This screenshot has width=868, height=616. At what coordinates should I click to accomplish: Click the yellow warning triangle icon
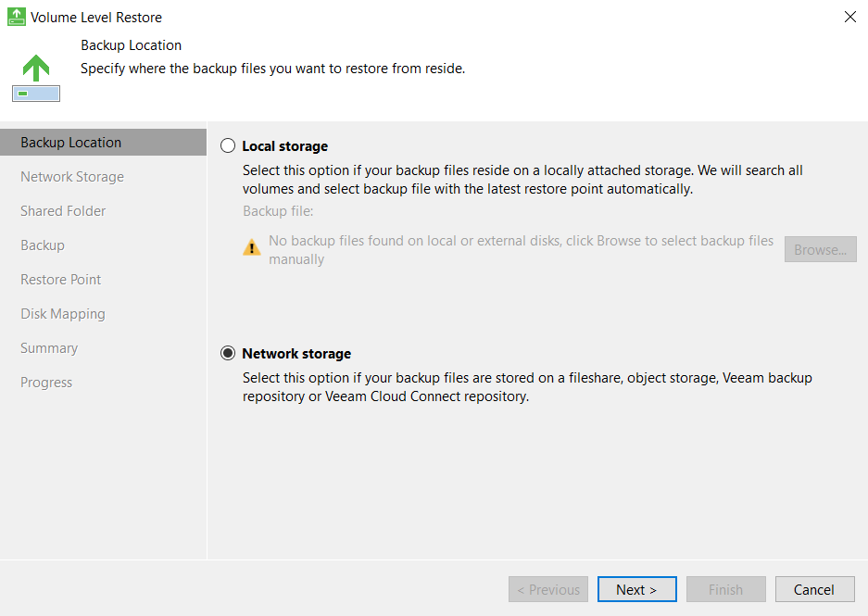tap(252, 247)
